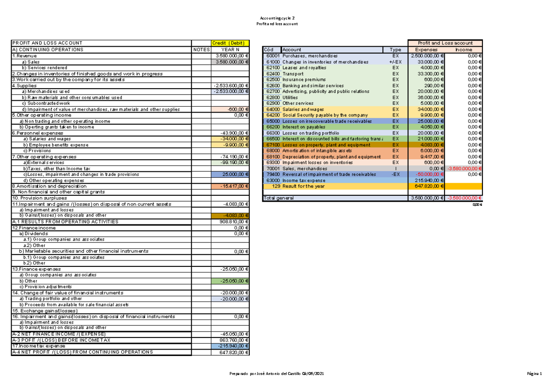Image resolution: width=554 pixels, height=392 pixels.
Task: Click 'b) Employee benefits expense' label
Action: 55,145
